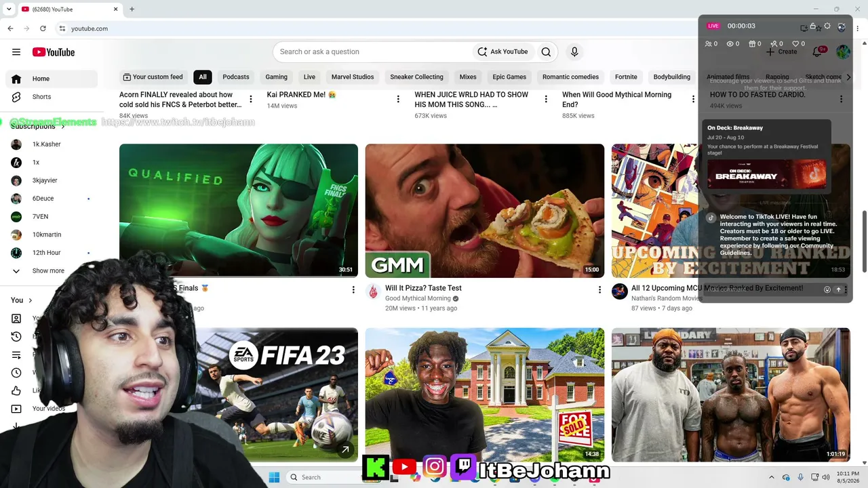Screen dimensions: 868x488
Task: Select the Sneaker Collecting chip
Action: tap(416, 77)
